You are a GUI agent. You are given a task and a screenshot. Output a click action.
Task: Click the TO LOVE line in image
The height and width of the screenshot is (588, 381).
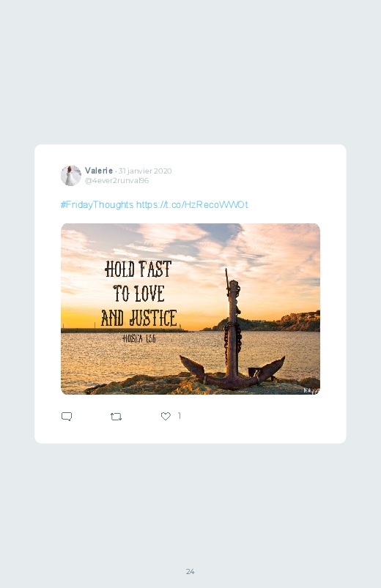138,294
